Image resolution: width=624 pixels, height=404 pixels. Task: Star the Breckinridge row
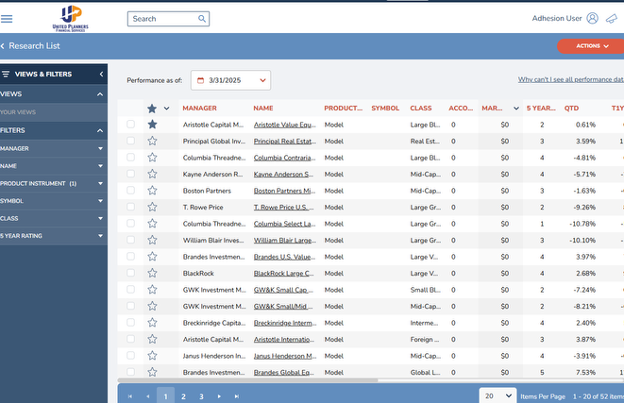click(152, 323)
